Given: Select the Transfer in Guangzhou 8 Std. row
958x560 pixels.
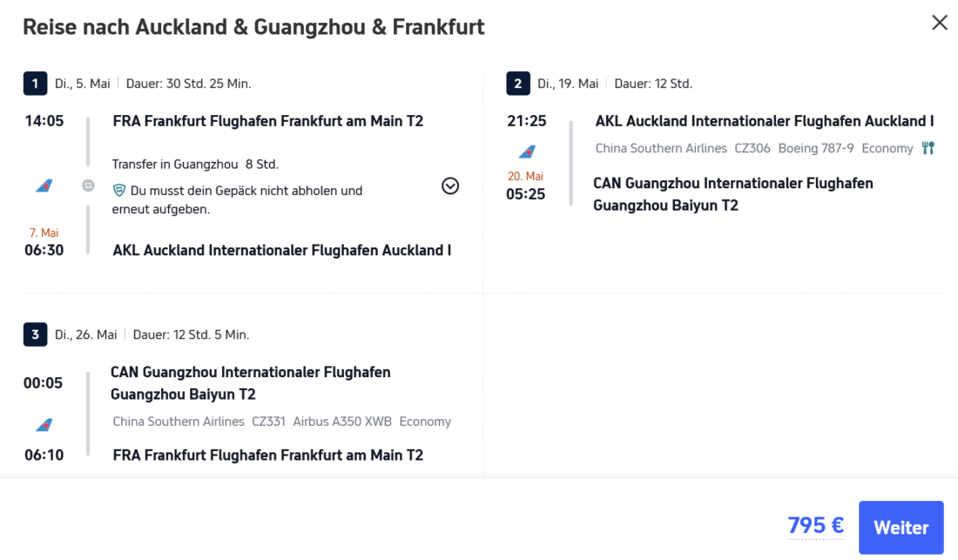Looking at the screenshot, I should [x=195, y=164].
